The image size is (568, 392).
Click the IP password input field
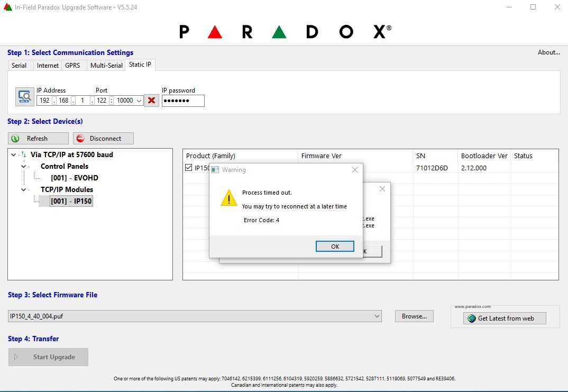click(183, 101)
